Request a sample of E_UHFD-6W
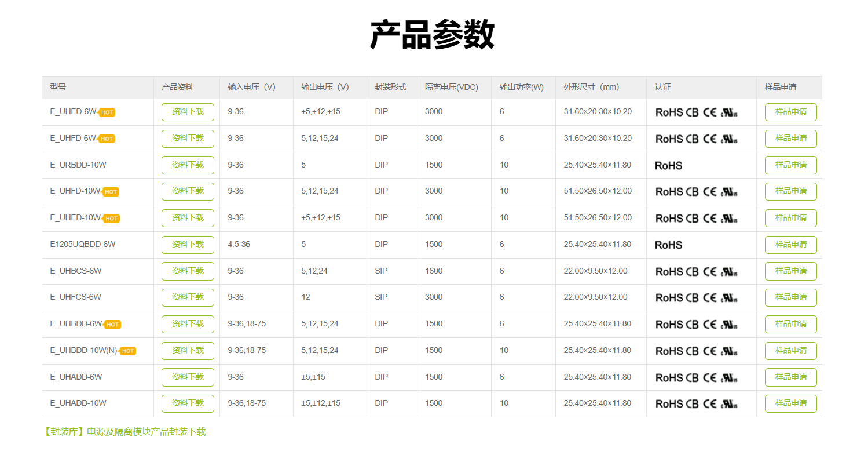Viewport: 868px width, 462px height. tap(790, 139)
